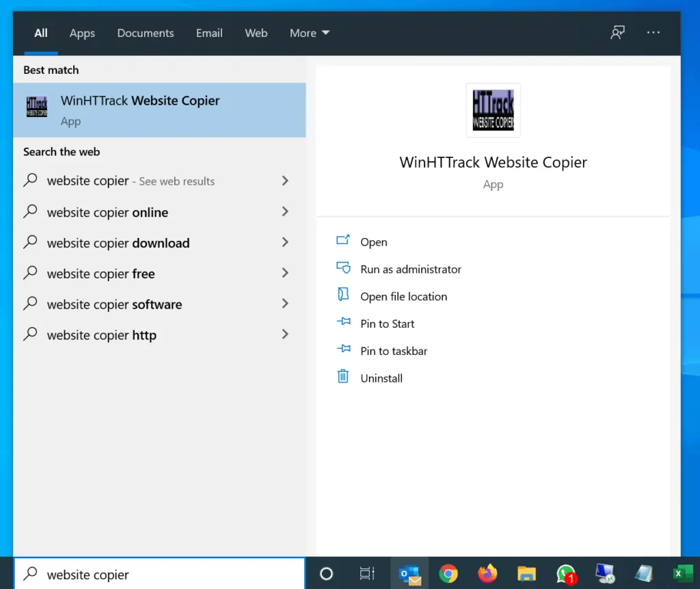Switch to the Apps search tab

(82, 33)
